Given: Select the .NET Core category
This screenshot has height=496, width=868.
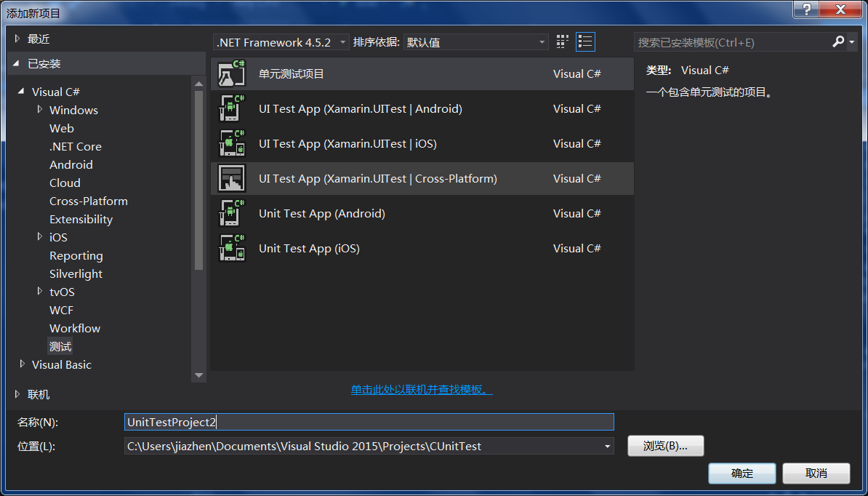Looking at the screenshot, I should point(76,147).
